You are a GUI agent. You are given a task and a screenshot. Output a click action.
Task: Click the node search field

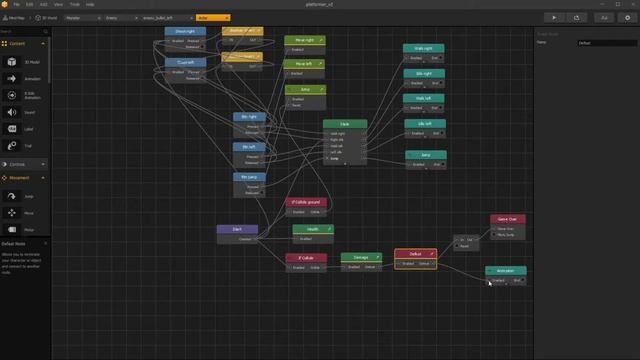pos(21,31)
